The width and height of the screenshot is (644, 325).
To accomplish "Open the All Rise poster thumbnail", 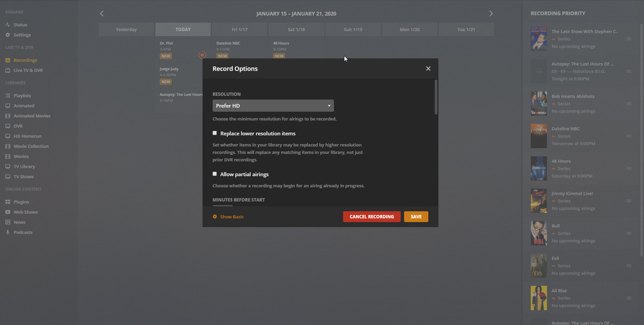I will coord(539,298).
